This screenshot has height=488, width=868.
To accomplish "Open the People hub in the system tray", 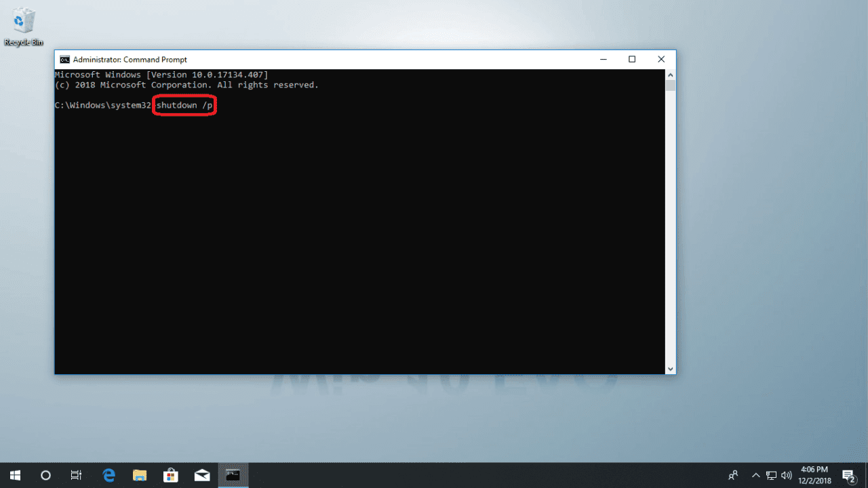I will 733,474.
